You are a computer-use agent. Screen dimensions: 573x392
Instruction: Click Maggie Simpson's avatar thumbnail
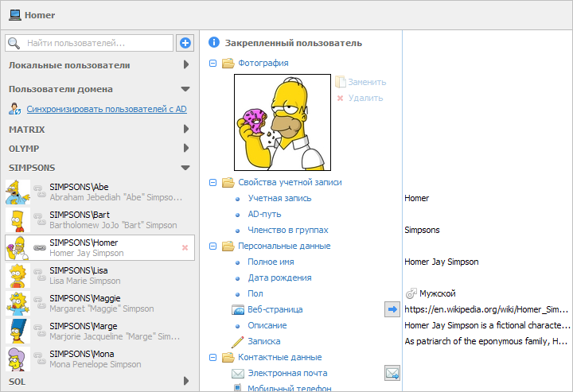pyautogui.click(x=18, y=303)
